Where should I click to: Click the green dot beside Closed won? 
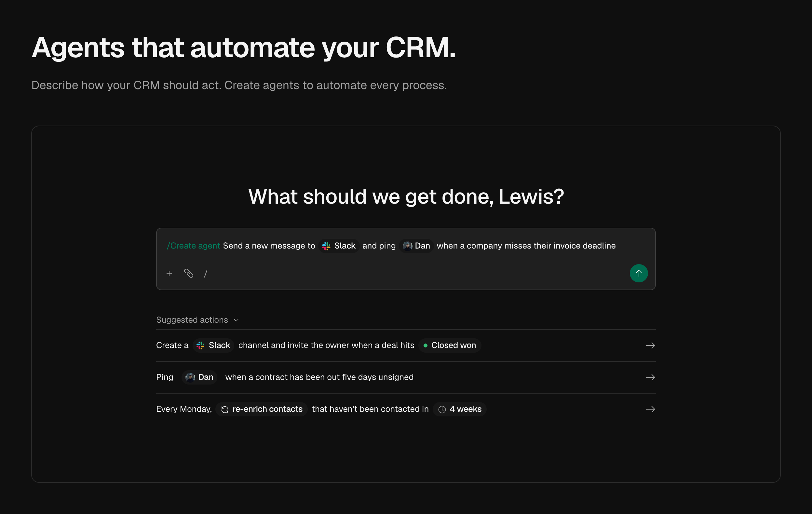[x=425, y=345]
